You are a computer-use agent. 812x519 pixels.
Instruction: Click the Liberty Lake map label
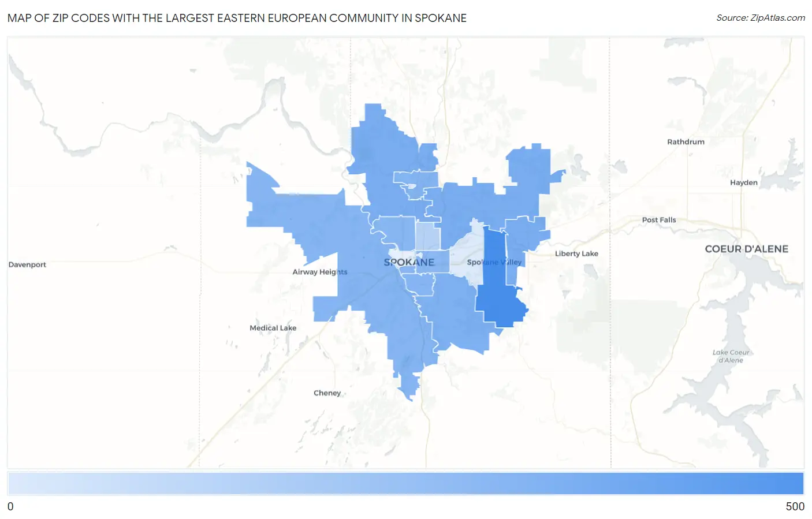coord(576,253)
